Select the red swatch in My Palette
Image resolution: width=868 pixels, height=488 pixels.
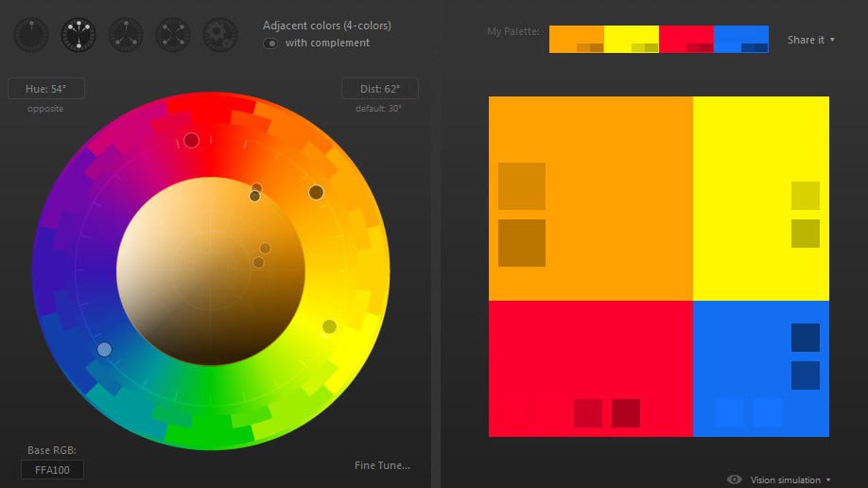tap(686, 39)
